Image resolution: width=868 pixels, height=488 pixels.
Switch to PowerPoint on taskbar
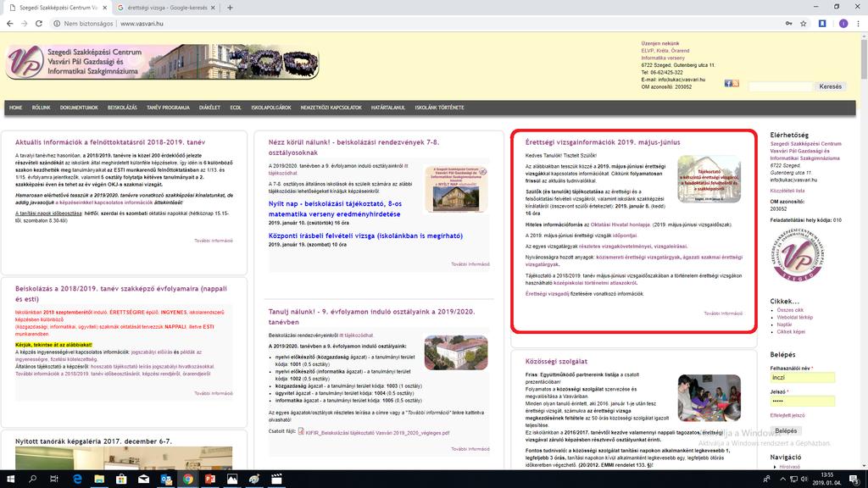click(x=210, y=480)
